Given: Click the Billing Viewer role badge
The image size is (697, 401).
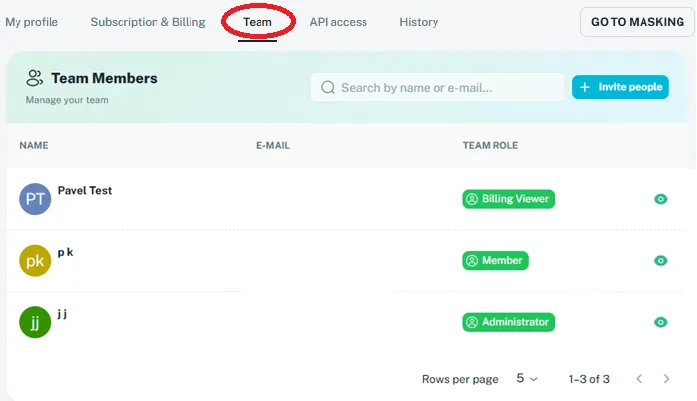Looking at the screenshot, I should click(509, 199).
